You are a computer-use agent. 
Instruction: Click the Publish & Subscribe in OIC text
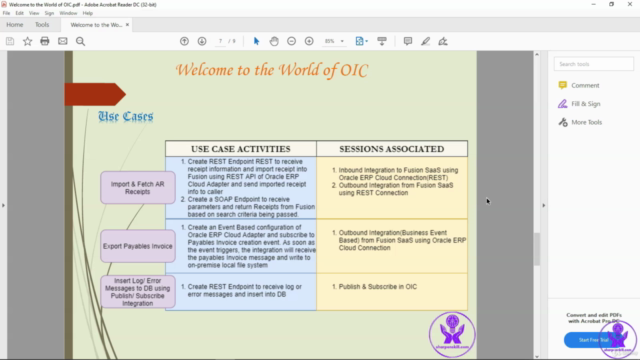click(x=378, y=287)
